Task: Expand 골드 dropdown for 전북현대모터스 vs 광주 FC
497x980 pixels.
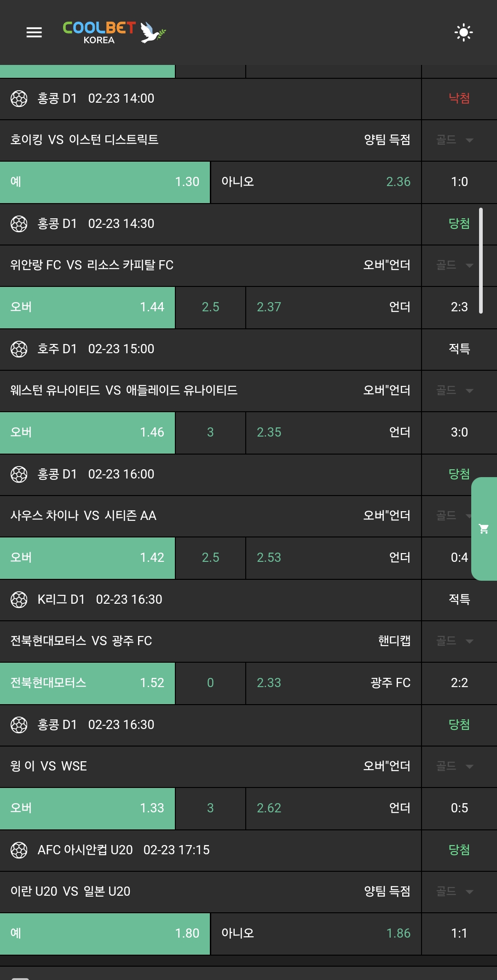Action: click(455, 641)
